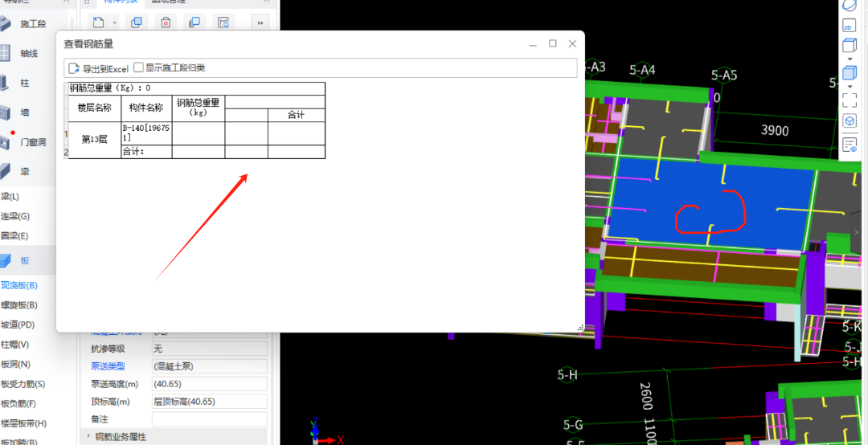The height and width of the screenshot is (445, 868).
Task: Open the display settings list-eye icon
Action: (x=850, y=145)
